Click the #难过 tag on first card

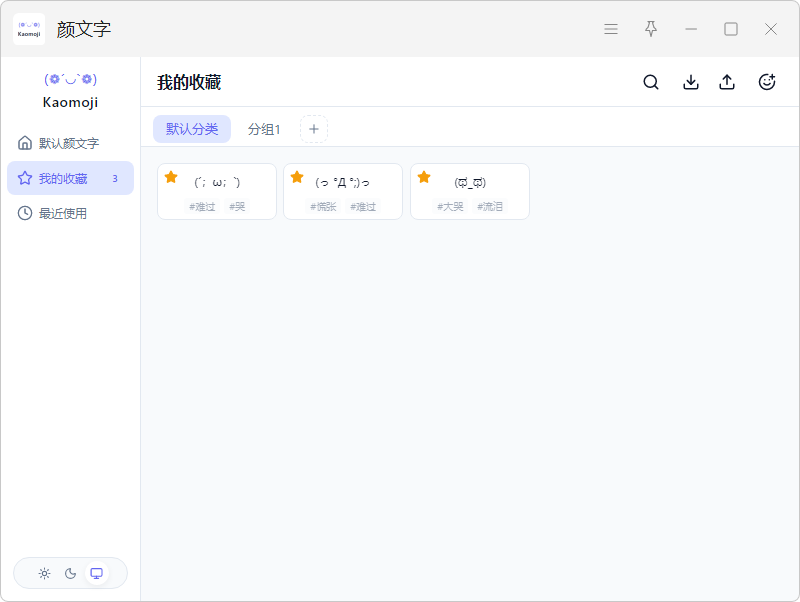pos(202,207)
